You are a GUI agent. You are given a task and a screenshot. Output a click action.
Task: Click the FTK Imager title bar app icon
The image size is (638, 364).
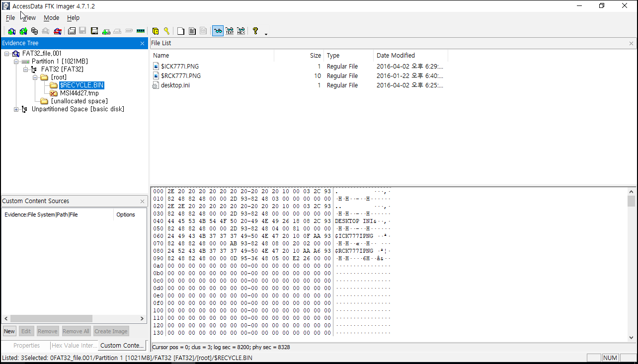pos(6,6)
